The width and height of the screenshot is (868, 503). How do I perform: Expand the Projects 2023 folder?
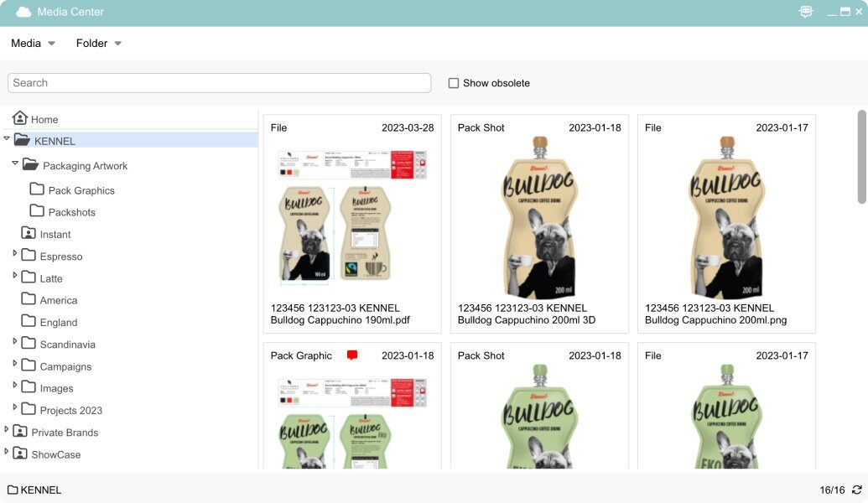[15, 407]
